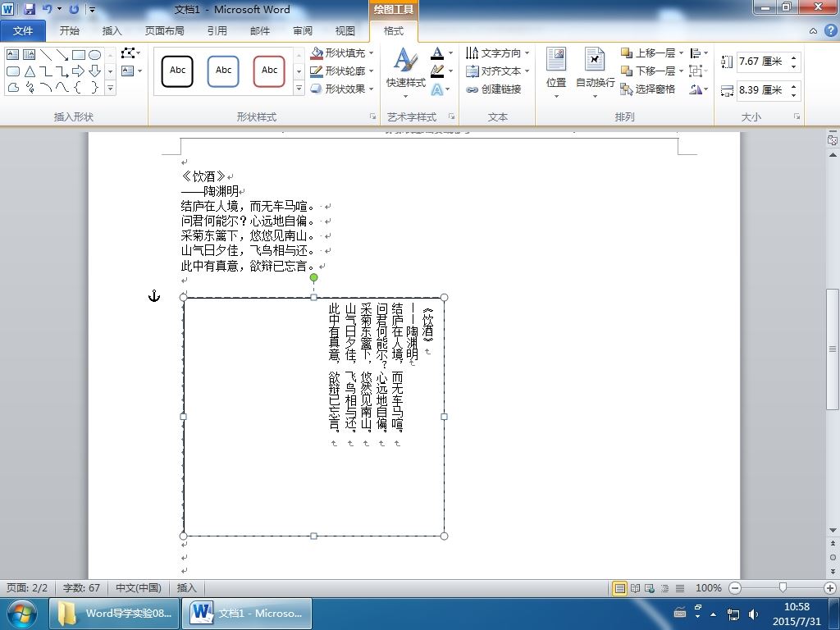
Task: Choose the rectangle shape
Action: pyautogui.click(x=78, y=55)
